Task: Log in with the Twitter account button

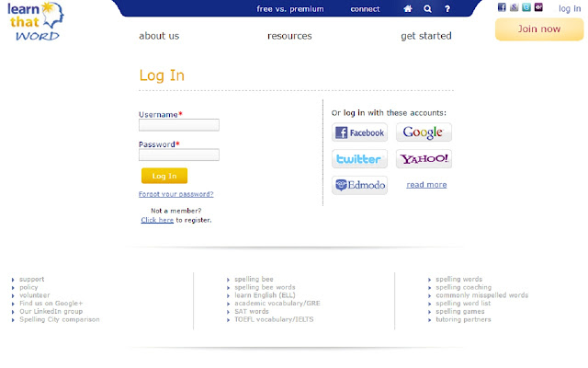Action: point(359,159)
